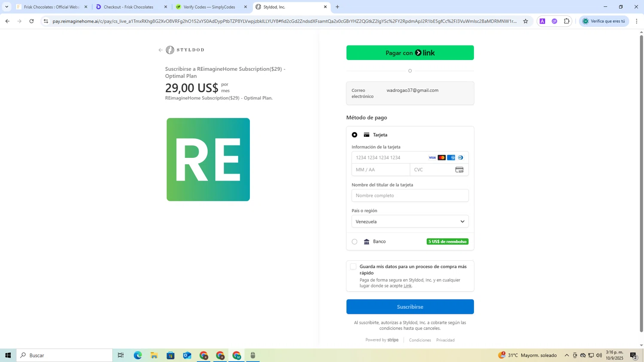Viewport: 644px width, 362px height.
Task: Open the Chrome three-dot menu
Action: coord(637,21)
